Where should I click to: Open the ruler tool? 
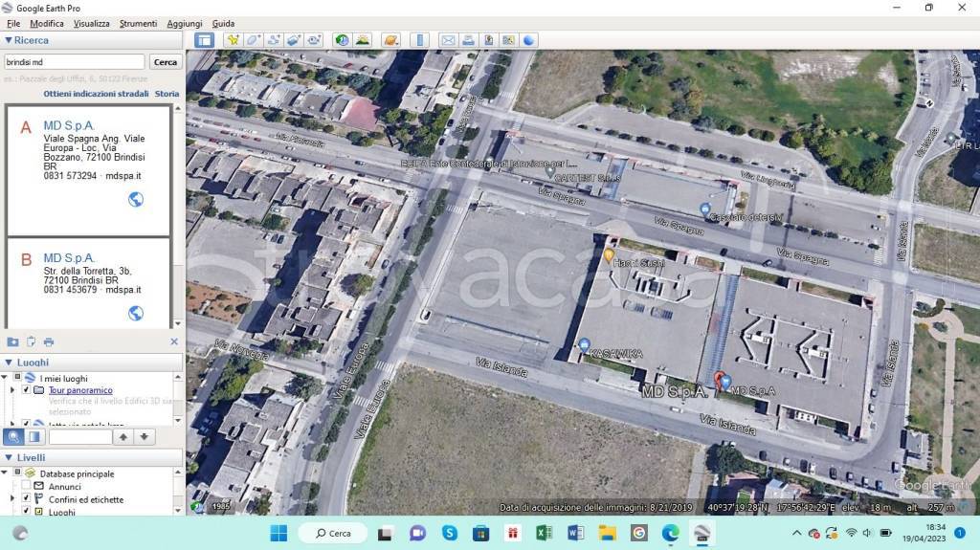419,40
